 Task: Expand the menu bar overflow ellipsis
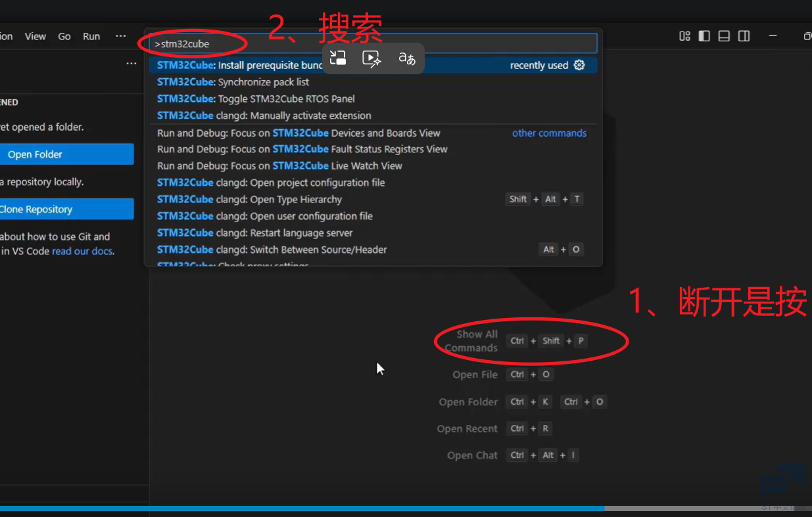coord(121,36)
